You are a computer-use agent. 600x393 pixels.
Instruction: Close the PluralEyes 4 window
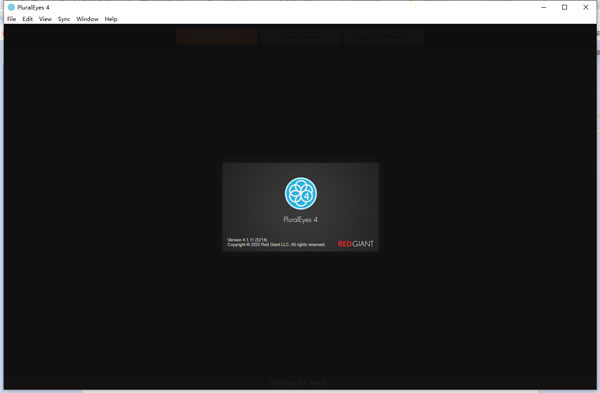(585, 7)
